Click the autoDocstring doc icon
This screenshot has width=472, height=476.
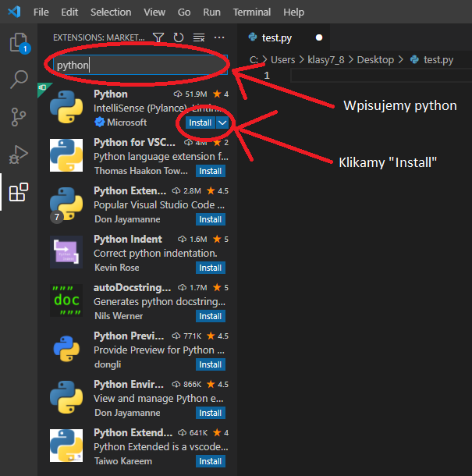click(66, 300)
